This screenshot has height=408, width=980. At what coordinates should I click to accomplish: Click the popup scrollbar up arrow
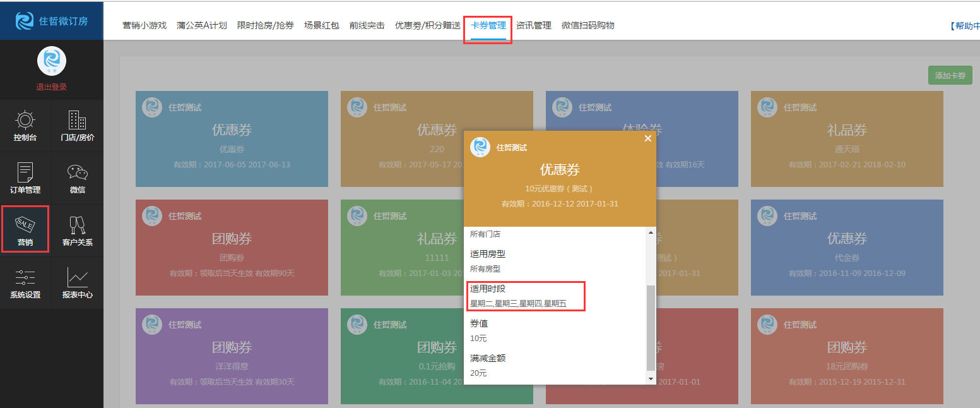pyautogui.click(x=651, y=233)
